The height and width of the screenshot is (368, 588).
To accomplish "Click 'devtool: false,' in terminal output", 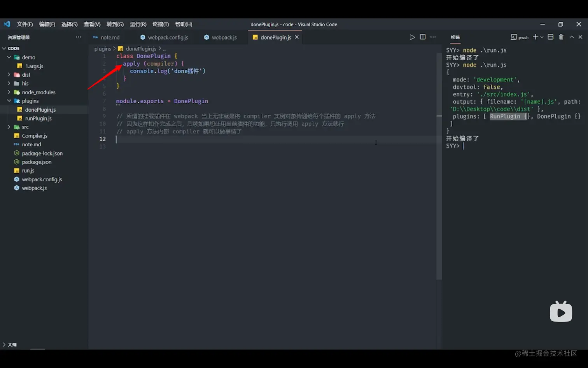I will tap(478, 87).
